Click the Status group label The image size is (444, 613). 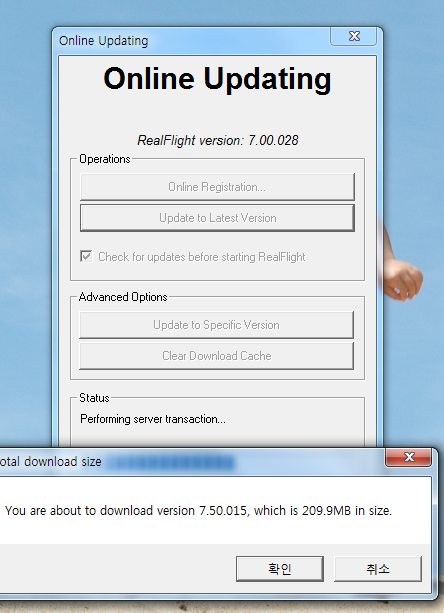pos(94,398)
